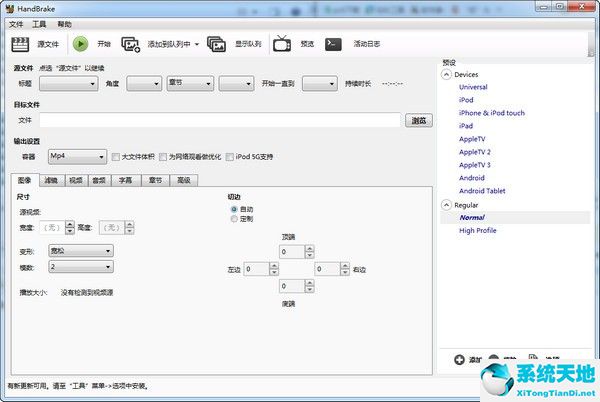Open the Mp4 container dropdown

coord(77,156)
